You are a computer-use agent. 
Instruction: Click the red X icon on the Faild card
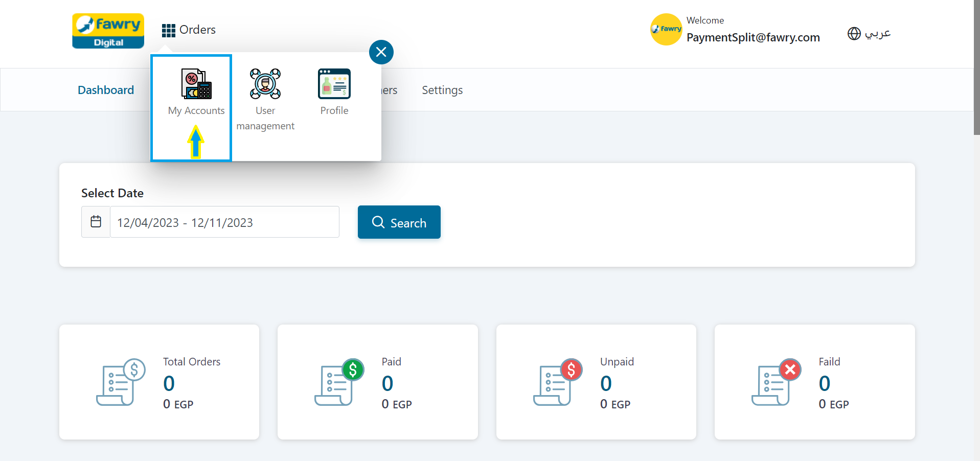(x=790, y=369)
